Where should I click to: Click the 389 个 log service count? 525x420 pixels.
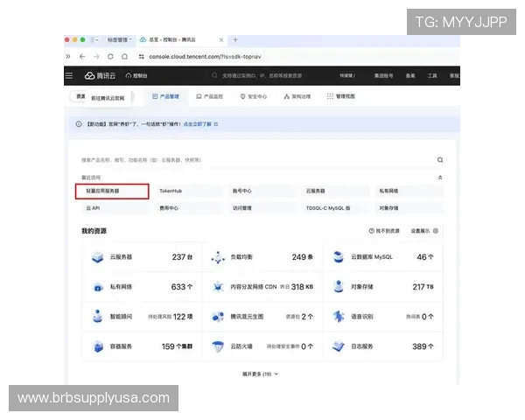[x=423, y=346]
